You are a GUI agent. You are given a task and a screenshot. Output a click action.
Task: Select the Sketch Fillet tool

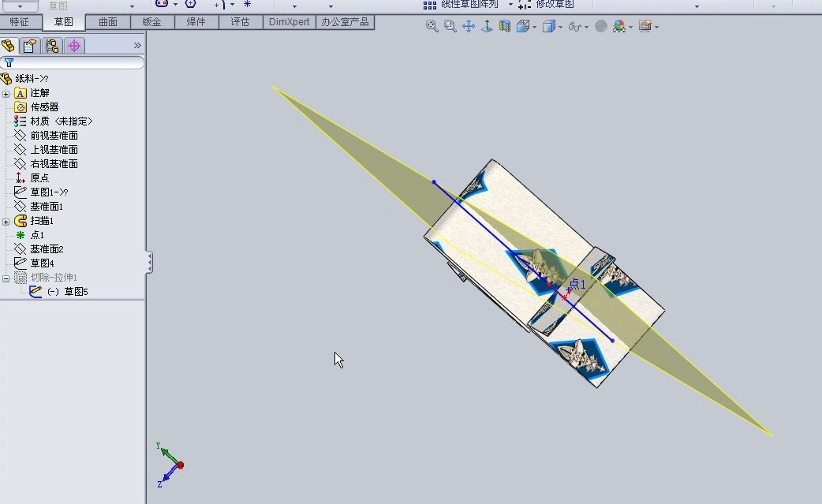[220, 4]
